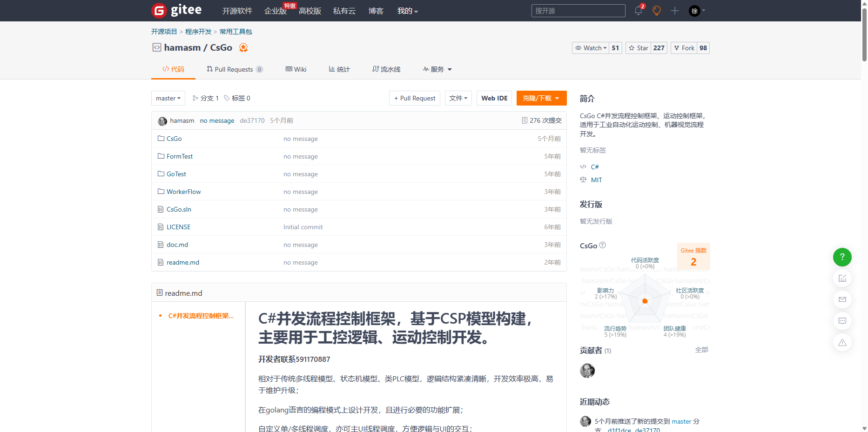Image resolution: width=868 pixels, height=432 pixels.
Task: Open 高校版 in the top menu
Action: 310,11
